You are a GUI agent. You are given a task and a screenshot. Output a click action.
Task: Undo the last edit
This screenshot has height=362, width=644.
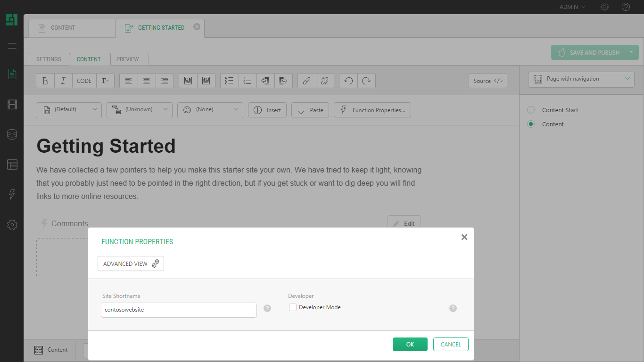point(348,81)
